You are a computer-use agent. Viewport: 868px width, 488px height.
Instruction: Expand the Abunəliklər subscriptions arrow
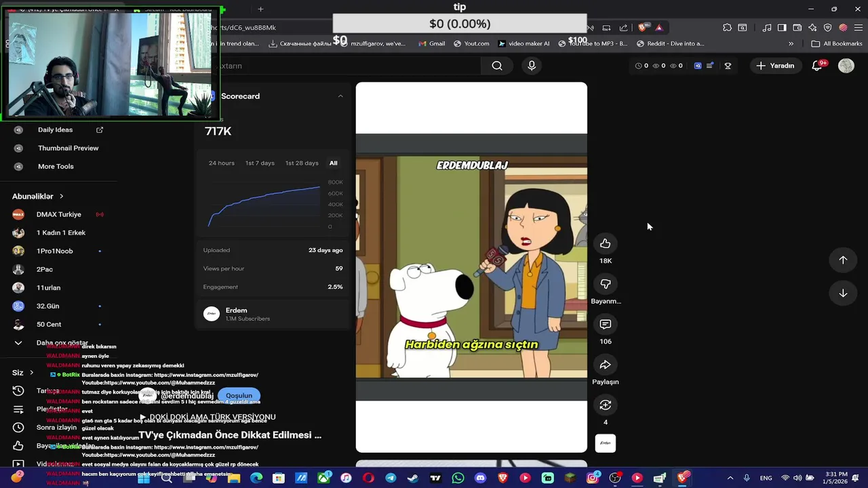click(61, 197)
